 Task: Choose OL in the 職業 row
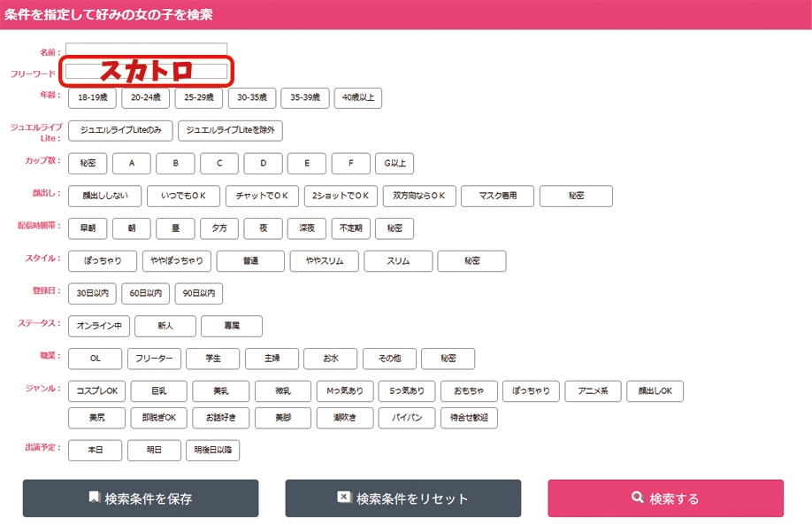(95, 359)
